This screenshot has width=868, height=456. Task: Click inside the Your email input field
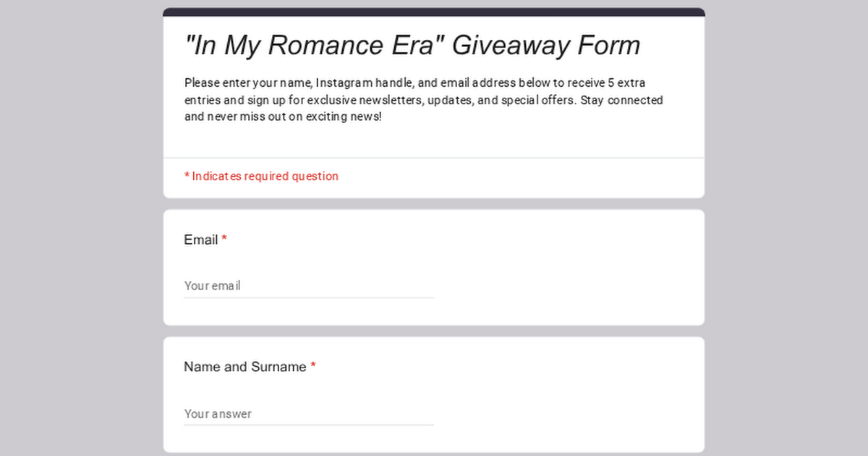(x=304, y=286)
